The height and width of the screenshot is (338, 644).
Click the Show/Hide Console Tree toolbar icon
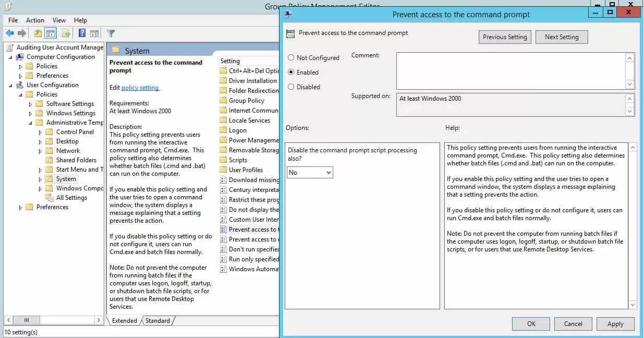[x=49, y=33]
